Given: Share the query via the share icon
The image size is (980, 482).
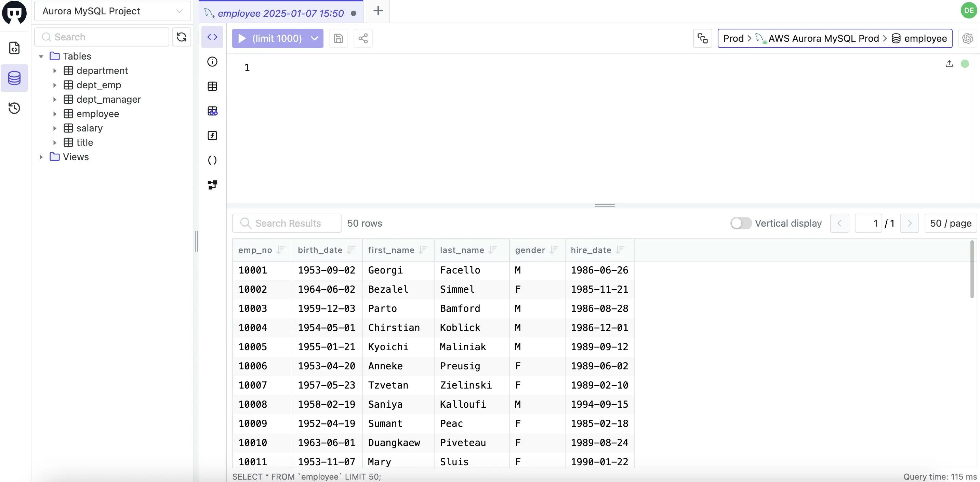Looking at the screenshot, I should pyautogui.click(x=362, y=38).
